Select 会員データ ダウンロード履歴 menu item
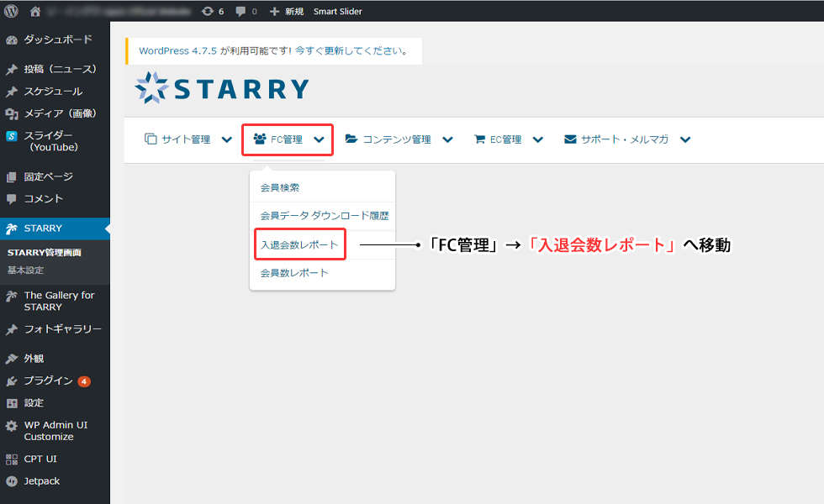 [322, 216]
